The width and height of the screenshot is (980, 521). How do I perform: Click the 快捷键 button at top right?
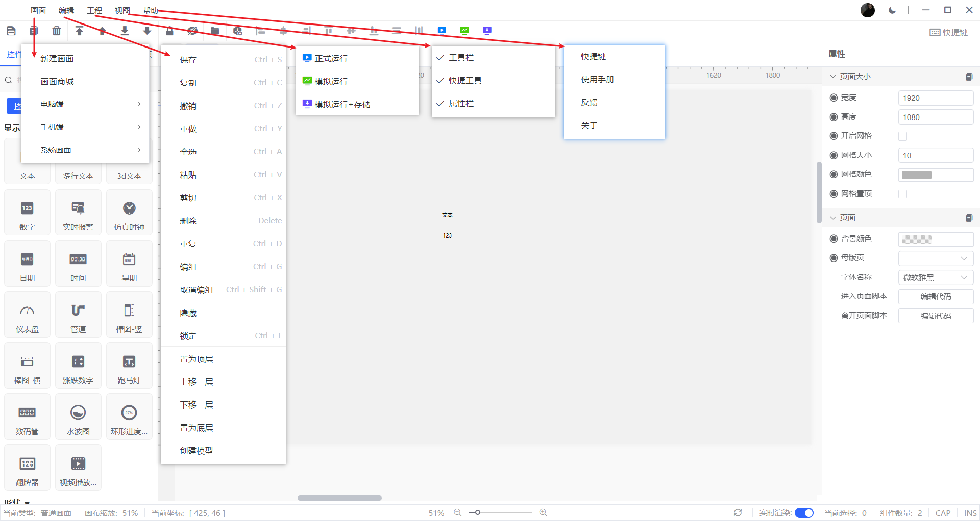click(x=949, y=32)
